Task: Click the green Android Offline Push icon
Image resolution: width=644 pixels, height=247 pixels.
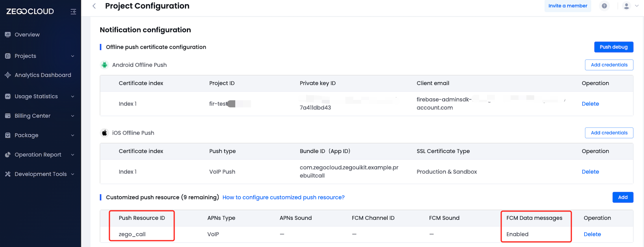Action: click(x=105, y=65)
